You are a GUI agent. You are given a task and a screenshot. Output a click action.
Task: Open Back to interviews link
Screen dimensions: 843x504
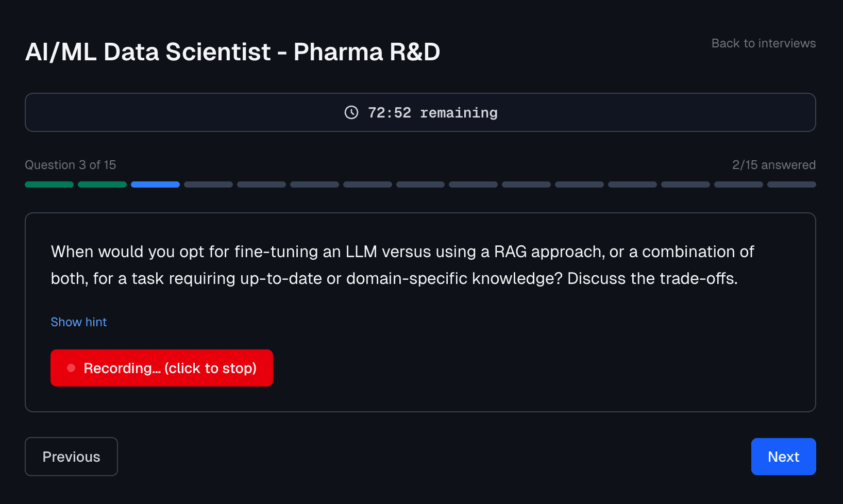763,43
